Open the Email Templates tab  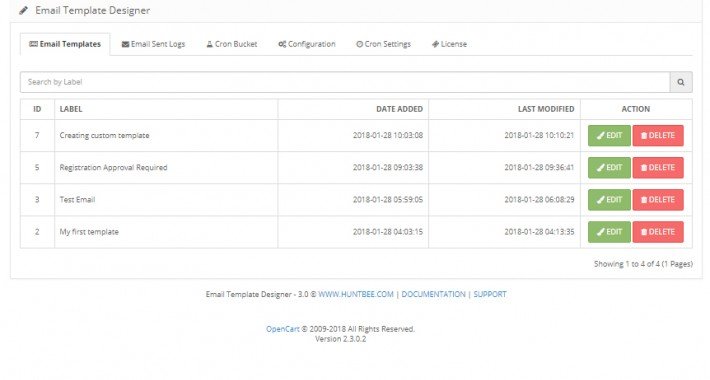65,44
